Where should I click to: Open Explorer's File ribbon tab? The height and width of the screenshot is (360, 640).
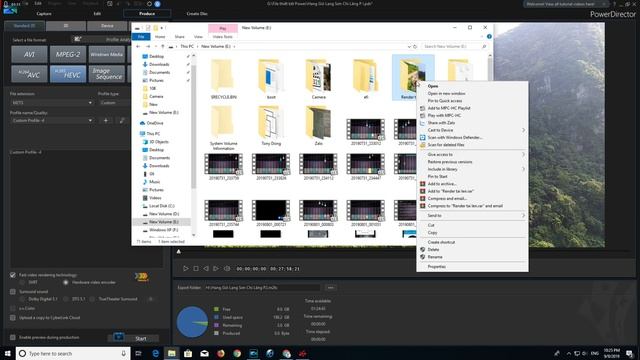[x=141, y=37]
